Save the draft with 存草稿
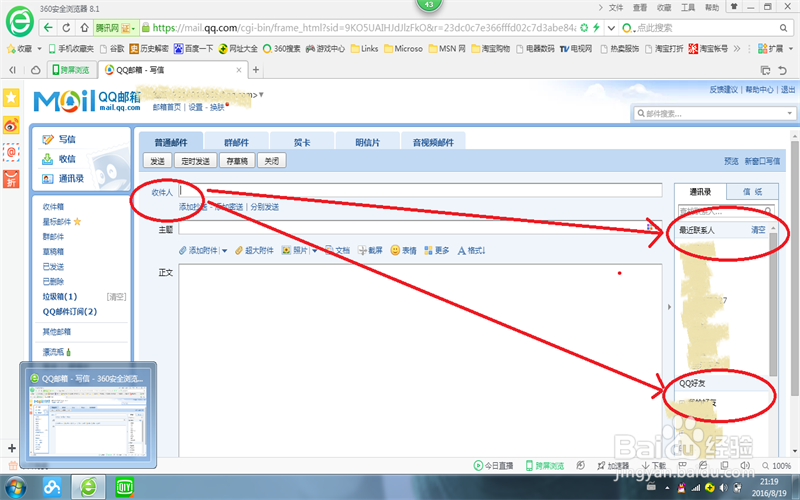Viewport: 800px width, 500px height. click(x=237, y=161)
